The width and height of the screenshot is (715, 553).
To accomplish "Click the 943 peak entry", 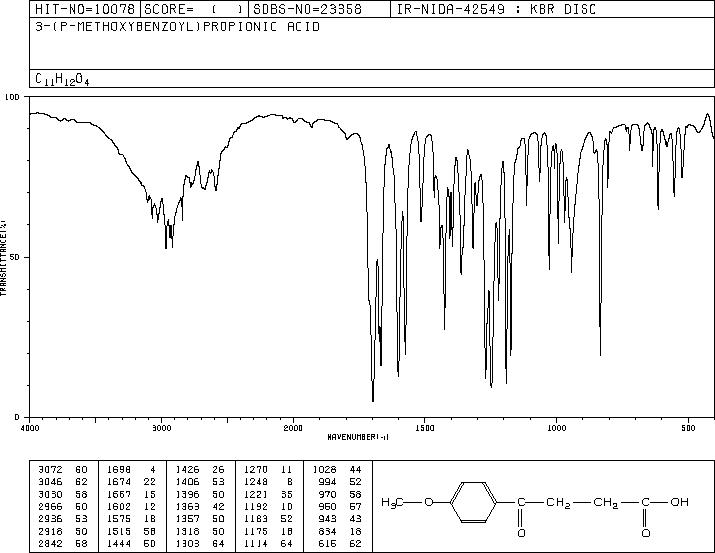I will (x=340, y=519).
